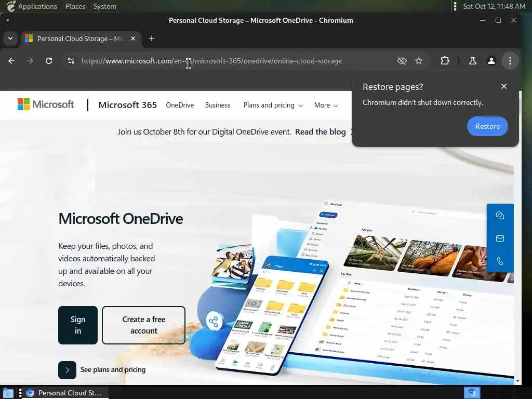
Task: Expand the More dropdown menu
Action: (326, 105)
